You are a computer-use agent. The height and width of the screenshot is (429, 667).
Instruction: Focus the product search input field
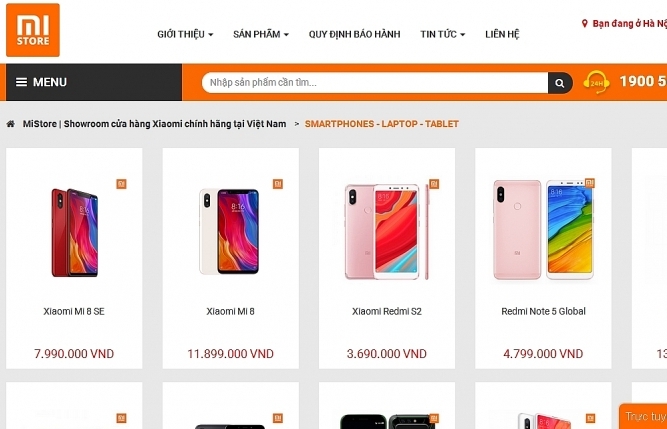[x=375, y=82]
